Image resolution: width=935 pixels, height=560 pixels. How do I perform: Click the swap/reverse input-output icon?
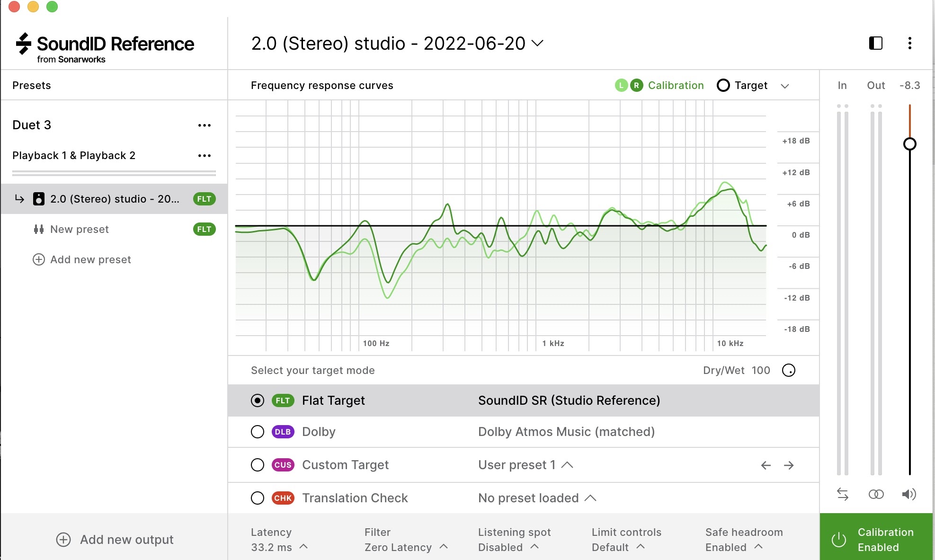coord(843,494)
